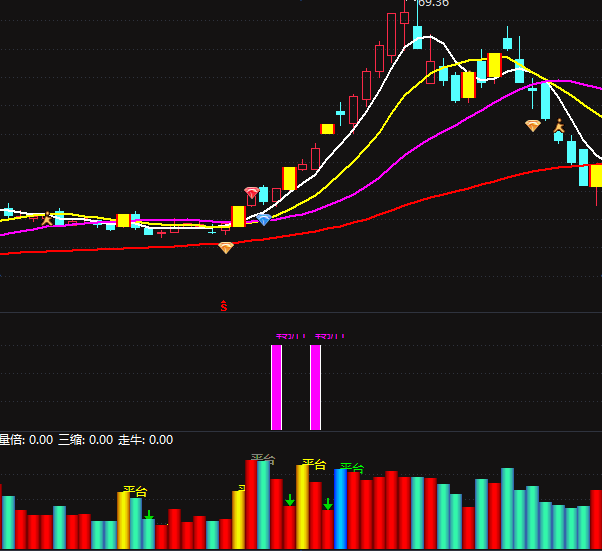Click the blue diamond signal marker
602x551 pixels.
pyautogui.click(x=264, y=219)
